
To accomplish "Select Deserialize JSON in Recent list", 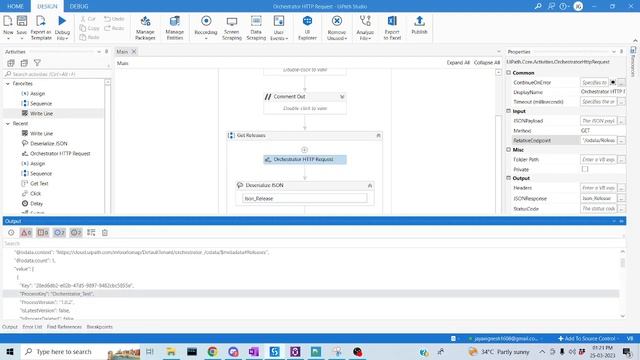I will [49, 144].
